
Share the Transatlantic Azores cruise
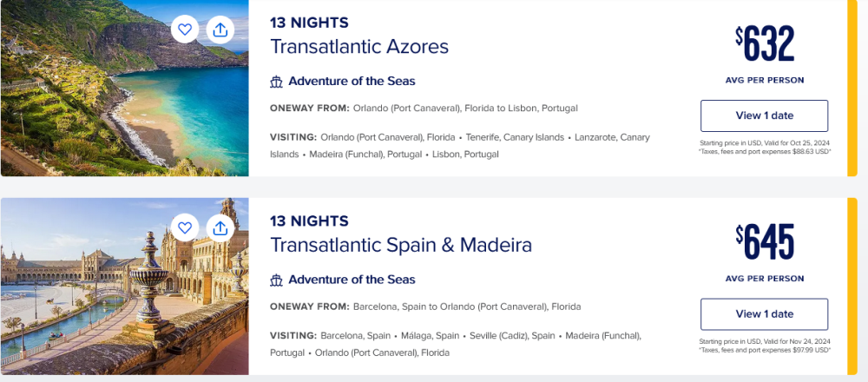point(220,30)
